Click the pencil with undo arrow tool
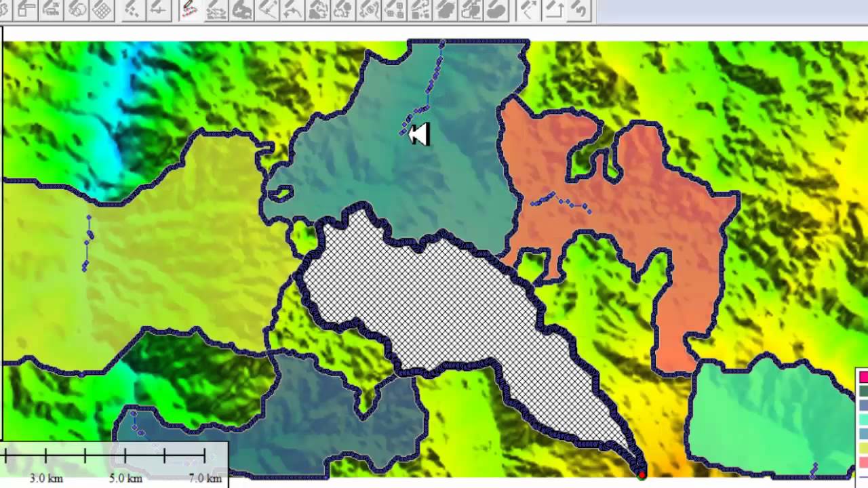Screen dimensions: 868x488 pyautogui.click(x=578, y=9)
